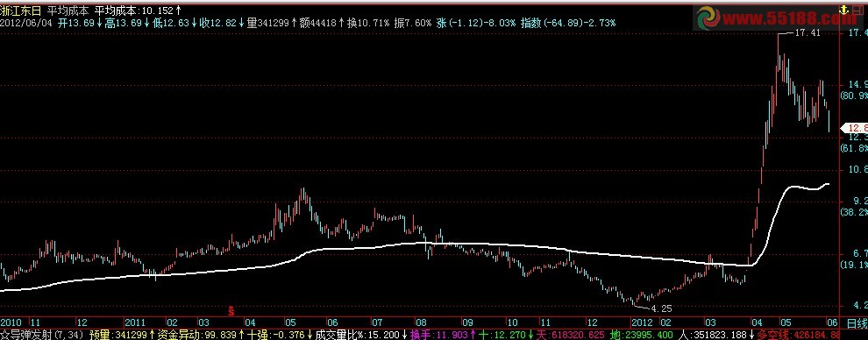Click the (38.2% retracement label on the price axis
Image resolution: width=868 pixels, height=340 pixels.
[854, 212]
